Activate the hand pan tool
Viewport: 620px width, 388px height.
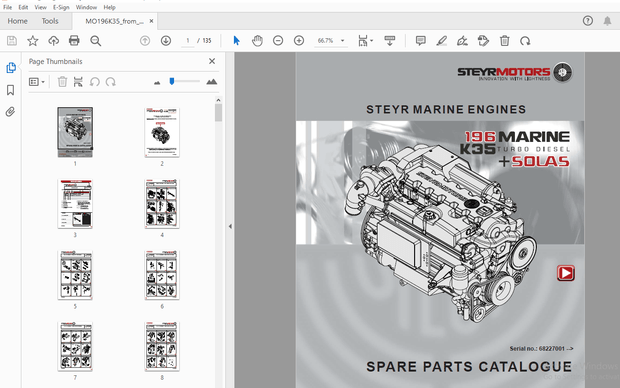coord(257,41)
